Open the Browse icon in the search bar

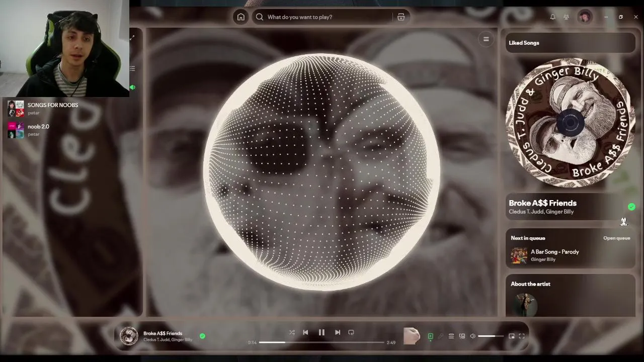pos(401,17)
